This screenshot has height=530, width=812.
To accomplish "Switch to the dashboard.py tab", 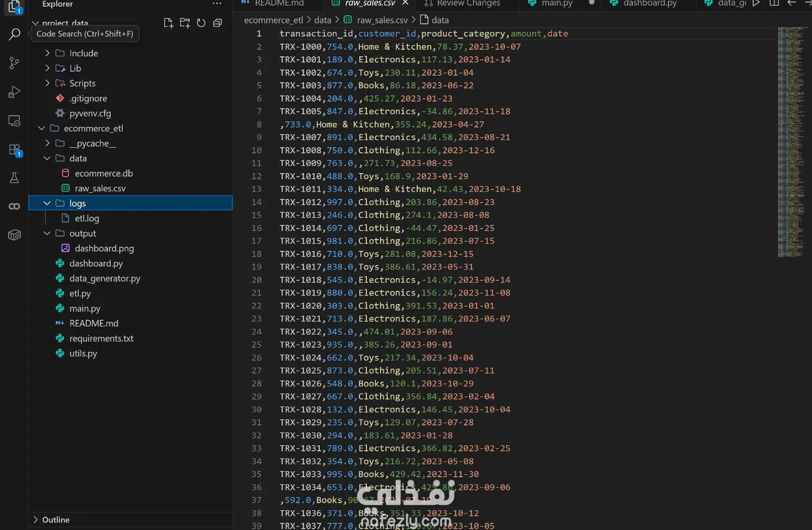I will (x=650, y=4).
